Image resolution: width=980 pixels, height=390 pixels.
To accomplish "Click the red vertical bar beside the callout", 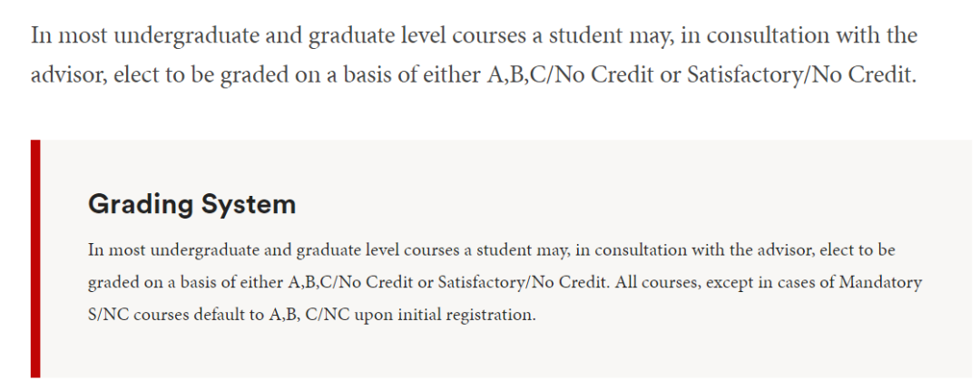I will [35, 258].
